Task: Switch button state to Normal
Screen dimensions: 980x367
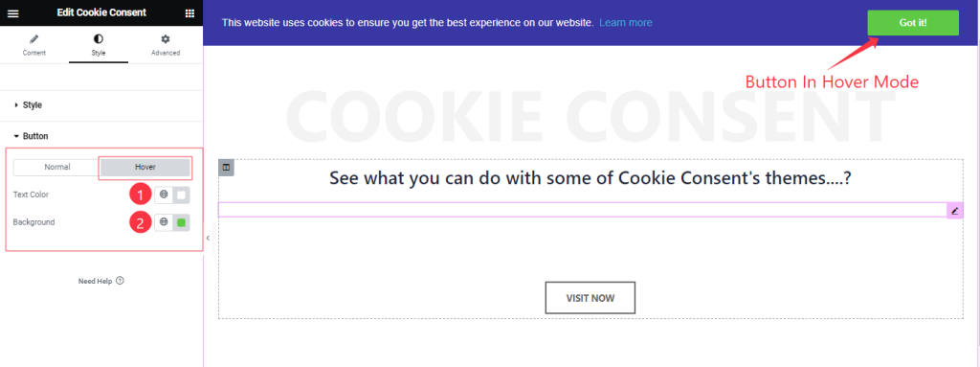Action: coord(56,168)
